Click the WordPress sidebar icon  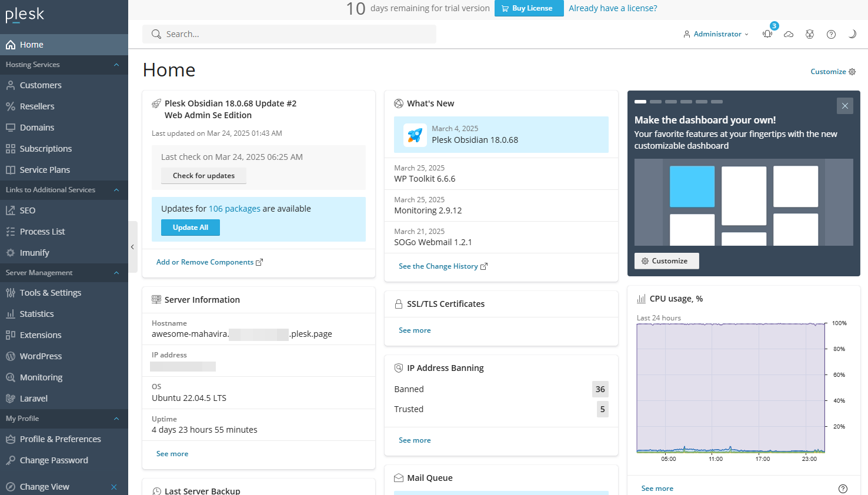(x=11, y=356)
